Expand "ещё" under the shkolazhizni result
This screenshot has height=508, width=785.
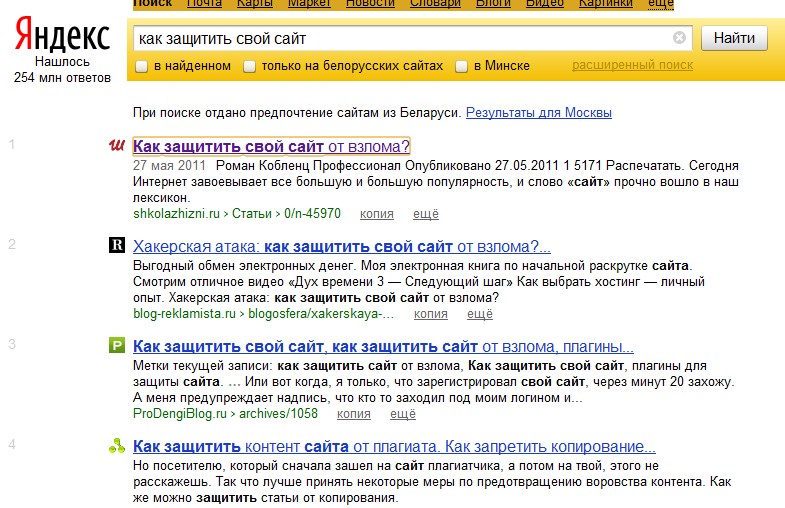click(426, 214)
